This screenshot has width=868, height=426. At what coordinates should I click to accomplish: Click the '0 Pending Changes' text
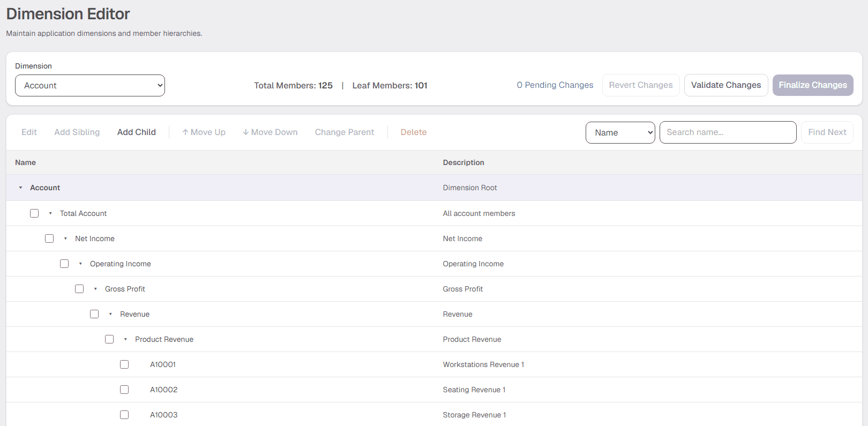(555, 85)
